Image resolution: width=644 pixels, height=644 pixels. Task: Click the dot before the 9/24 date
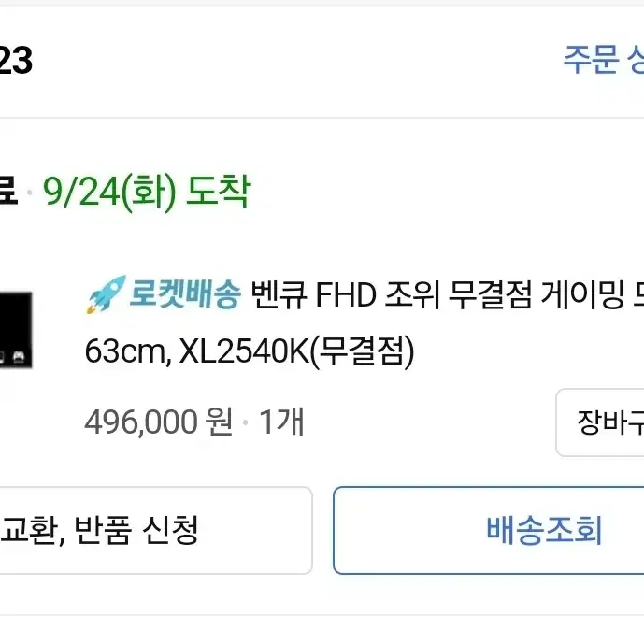(x=30, y=193)
